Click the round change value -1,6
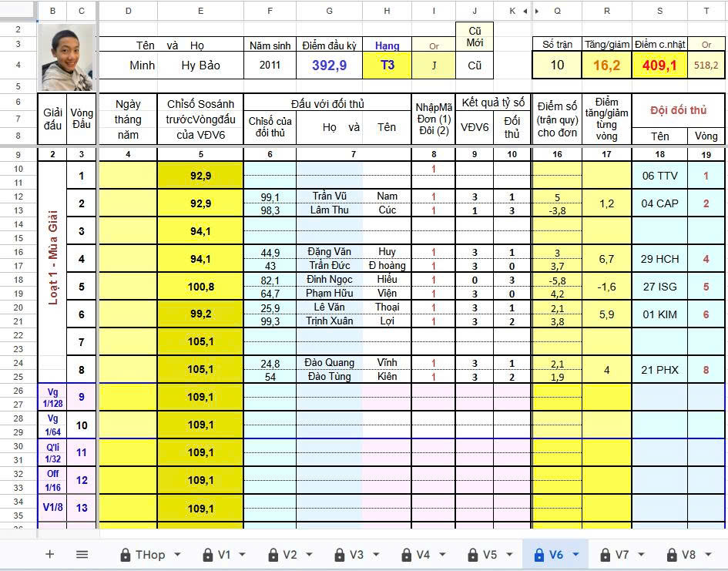 (606, 287)
